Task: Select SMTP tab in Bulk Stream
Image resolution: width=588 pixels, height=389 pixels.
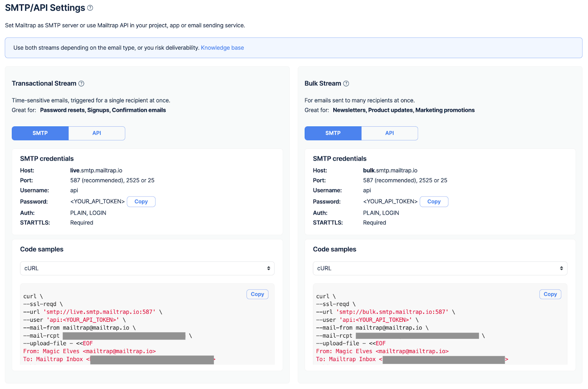Action: coord(333,133)
